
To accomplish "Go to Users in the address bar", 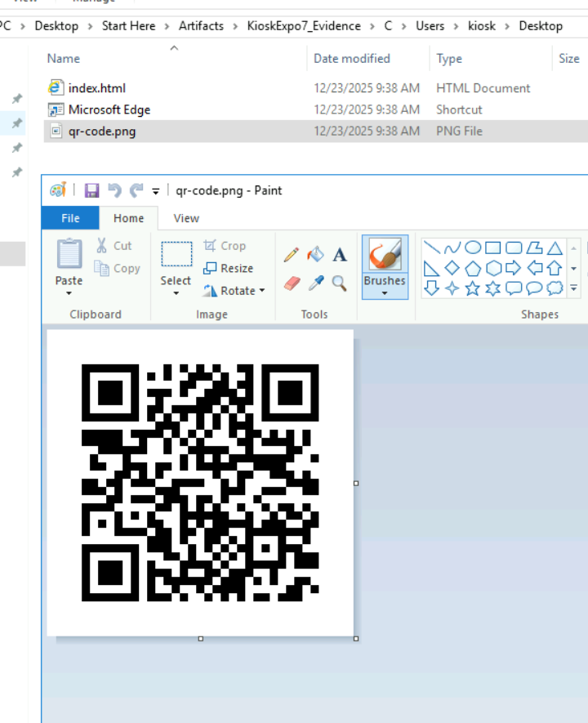I will (430, 26).
